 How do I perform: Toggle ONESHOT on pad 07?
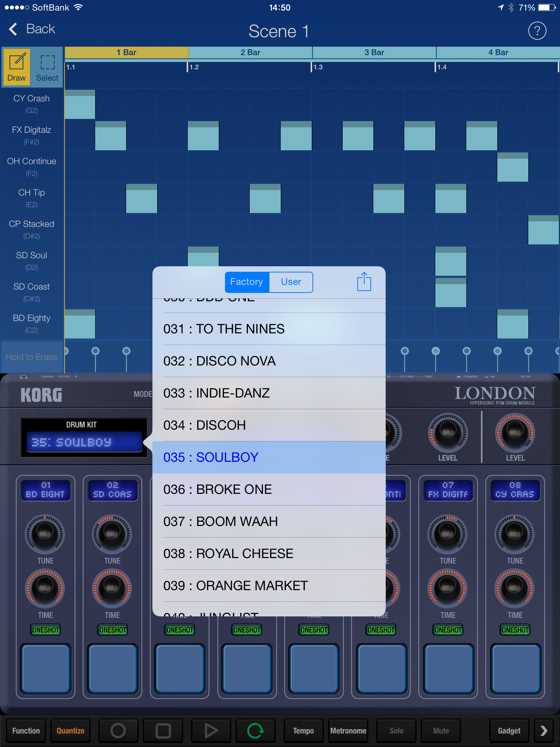[x=448, y=630]
